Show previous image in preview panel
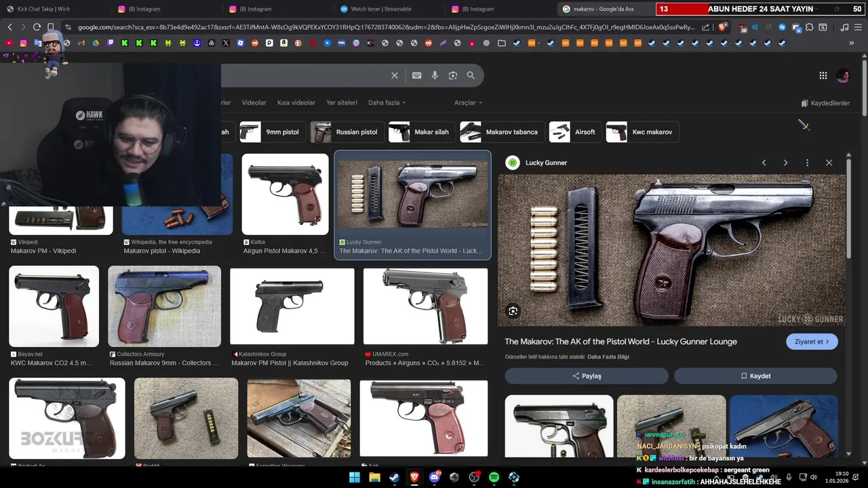This screenshot has width=868, height=488. (x=764, y=163)
